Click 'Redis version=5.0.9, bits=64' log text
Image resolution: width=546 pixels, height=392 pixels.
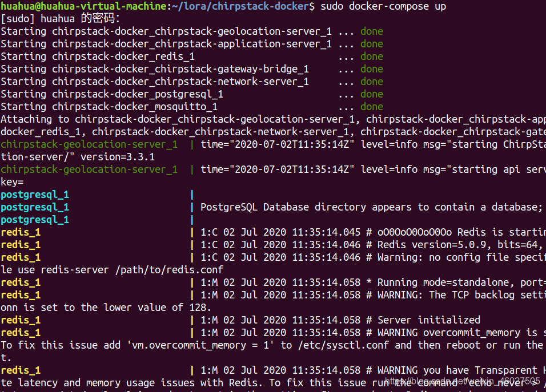(x=457, y=245)
